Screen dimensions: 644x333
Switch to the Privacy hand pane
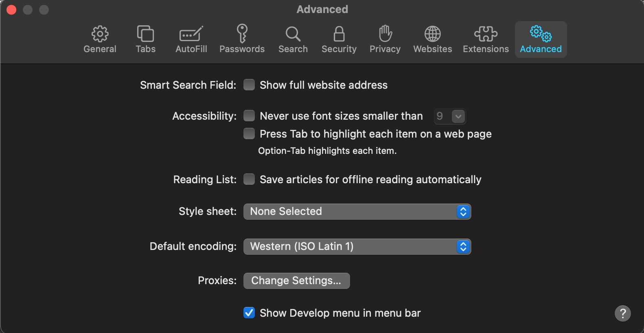click(x=385, y=39)
